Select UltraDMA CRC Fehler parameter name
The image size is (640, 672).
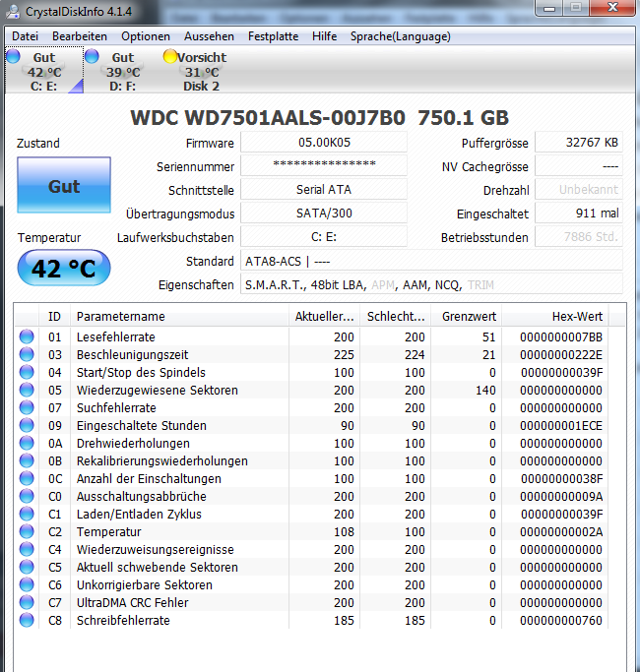tap(133, 602)
